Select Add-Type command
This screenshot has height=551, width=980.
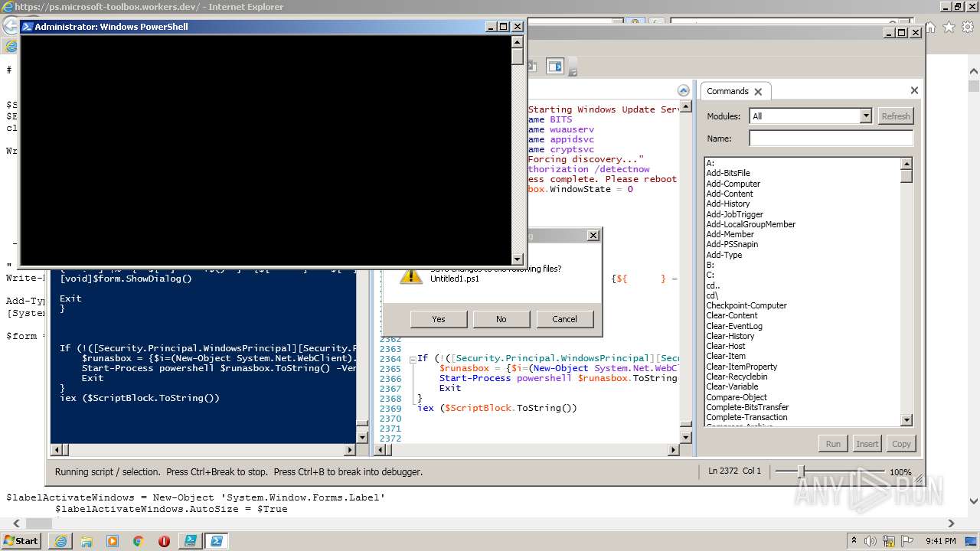coord(724,255)
